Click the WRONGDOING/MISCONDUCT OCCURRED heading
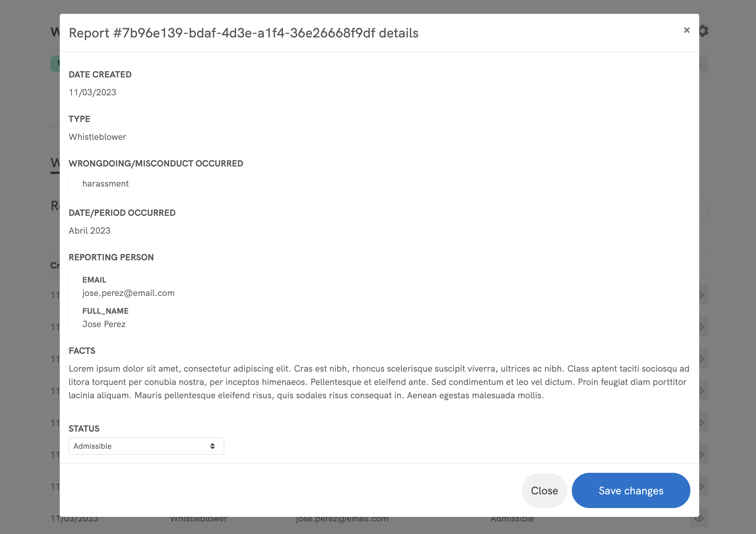This screenshot has height=534, width=756. pyautogui.click(x=156, y=164)
